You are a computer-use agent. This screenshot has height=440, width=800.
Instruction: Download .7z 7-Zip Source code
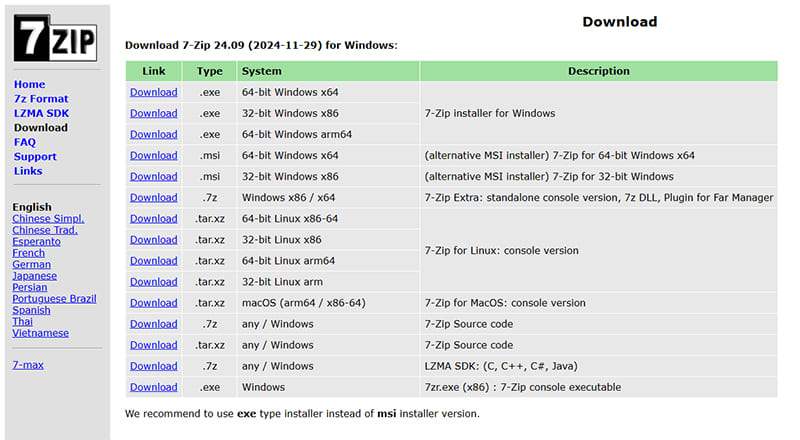point(154,324)
